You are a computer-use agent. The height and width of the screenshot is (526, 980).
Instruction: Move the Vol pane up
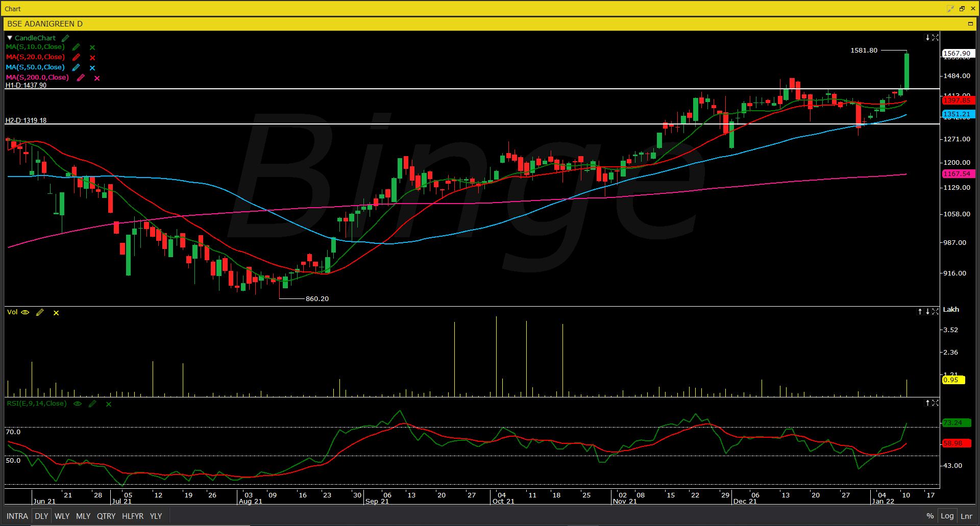920,311
